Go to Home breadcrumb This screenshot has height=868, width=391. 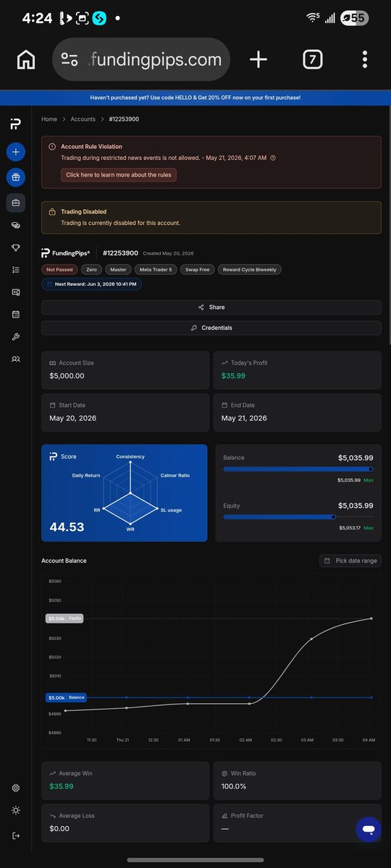49,119
